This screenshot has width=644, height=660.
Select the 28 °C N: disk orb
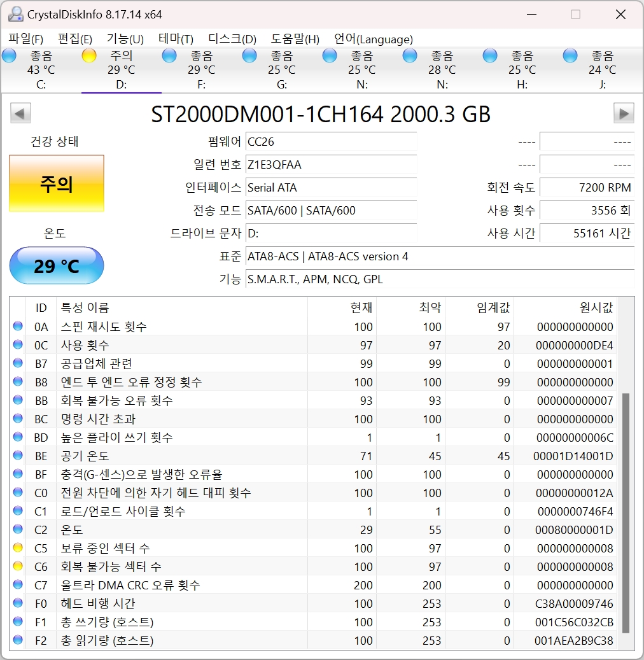pos(410,56)
